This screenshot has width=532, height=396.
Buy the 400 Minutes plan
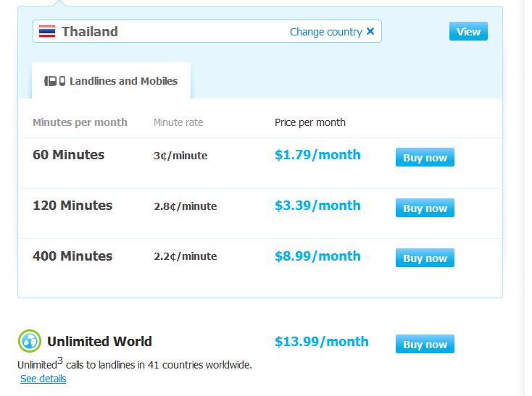coord(425,258)
